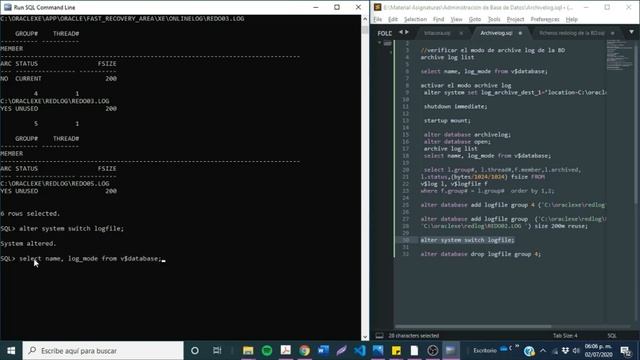Viewport: 640px width, 360px height.
Task: Open Spotify from taskbar
Action: [267, 351]
